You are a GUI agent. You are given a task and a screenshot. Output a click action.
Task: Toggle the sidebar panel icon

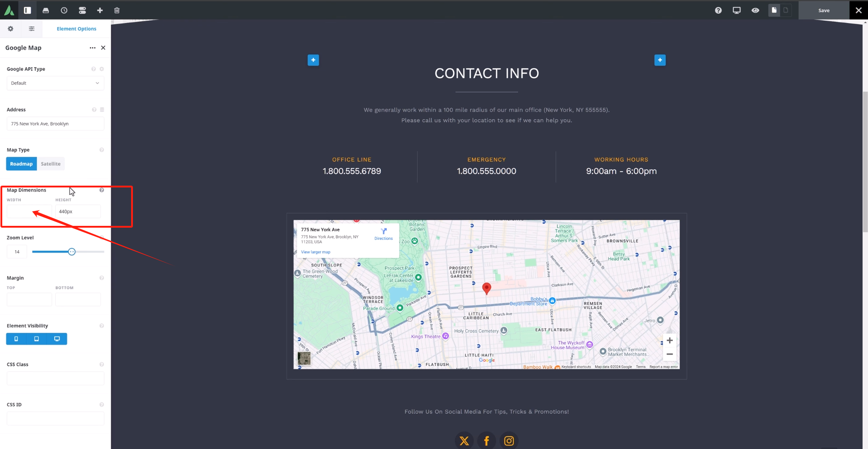click(27, 10)
